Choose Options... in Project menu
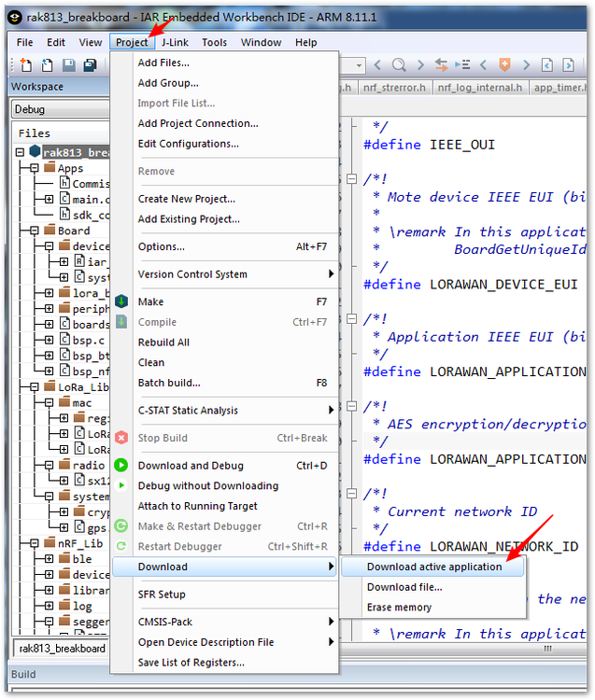595x700 pixels. (x=224, y=247)
